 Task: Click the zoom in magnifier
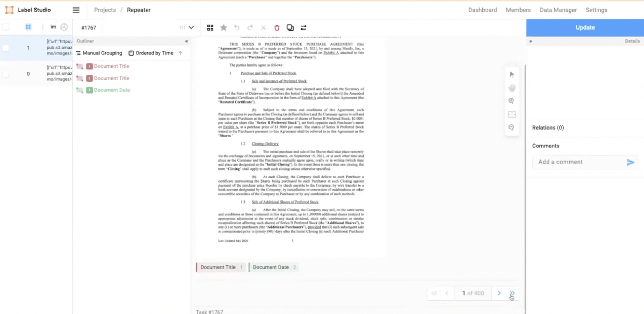coord(511,100)
